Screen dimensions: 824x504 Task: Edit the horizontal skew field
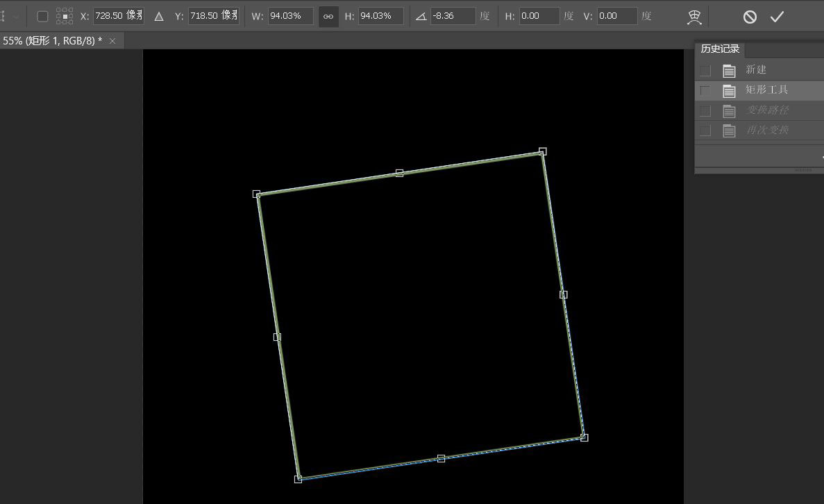coord(539,16)
